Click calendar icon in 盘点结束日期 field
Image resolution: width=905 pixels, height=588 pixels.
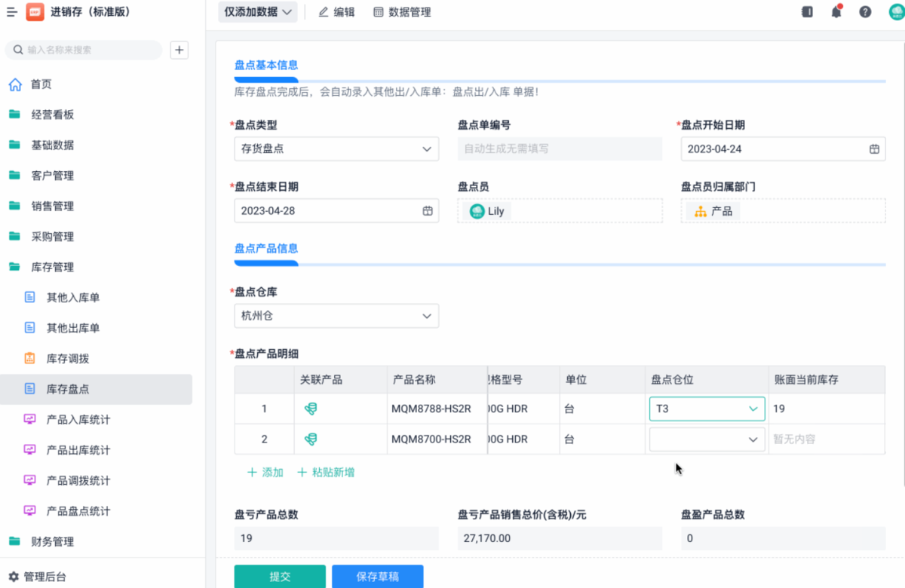click(x=427, y=211)
